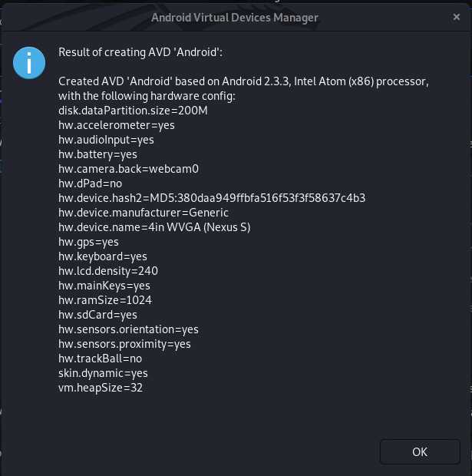Click the 'hw.device.manufacturer=Generic' line

point(144,213)
